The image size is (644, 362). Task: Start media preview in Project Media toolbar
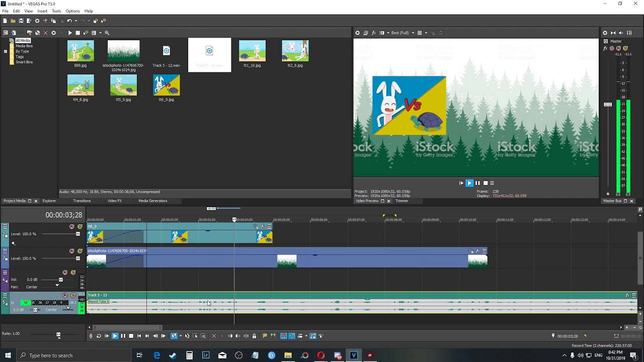coord(70,33)
